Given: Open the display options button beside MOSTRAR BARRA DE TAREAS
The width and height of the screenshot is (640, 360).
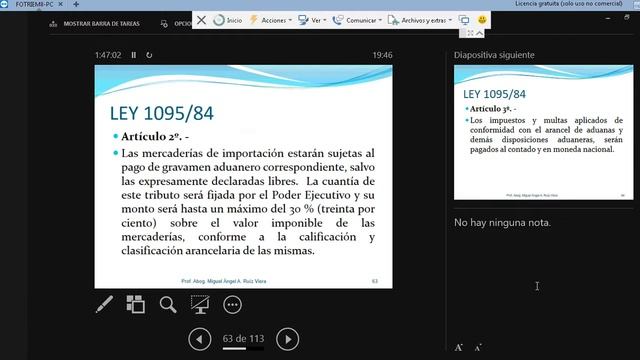Looking at the screenshot, I should 176,24.
